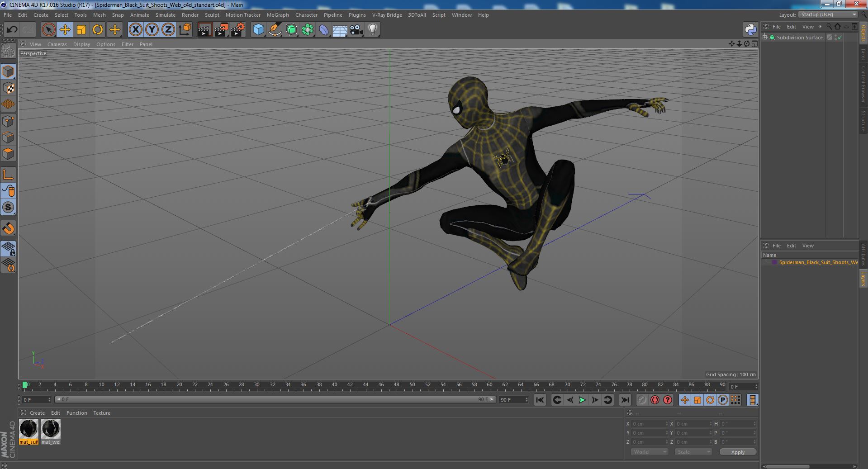Add a Cube primitive object

pyautogui.click(x=258, y=30)
